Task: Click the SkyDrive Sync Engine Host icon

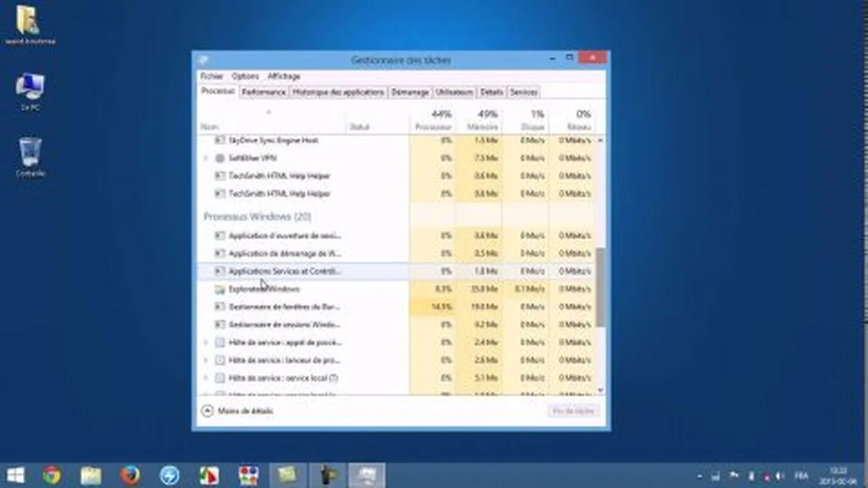Action: [x=220, y=140]
